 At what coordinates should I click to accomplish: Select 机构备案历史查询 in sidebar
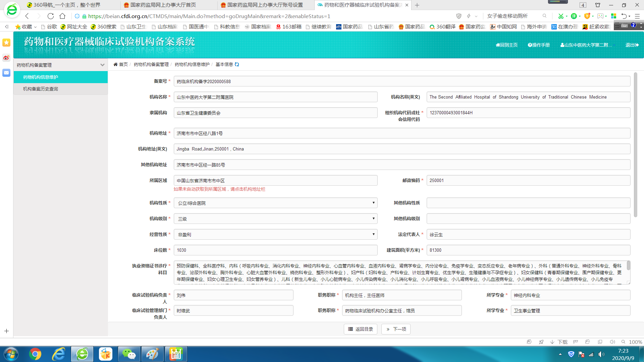tap(61, 89)
